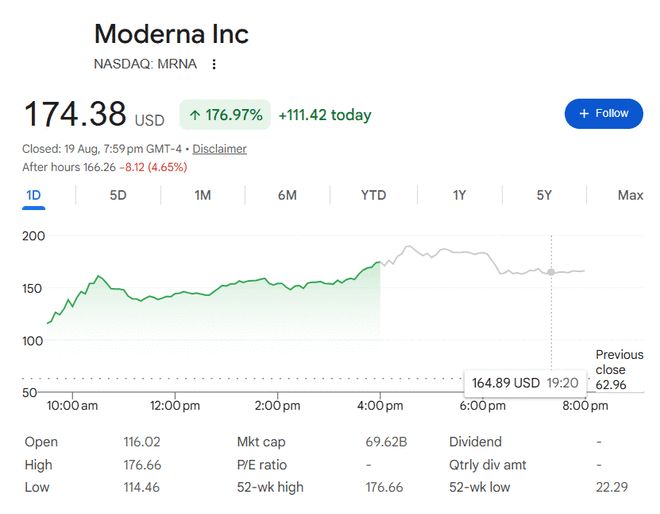
Task: Follow the Moderna Inc stock
Action: pyautogui.click(x=604, y=114)
